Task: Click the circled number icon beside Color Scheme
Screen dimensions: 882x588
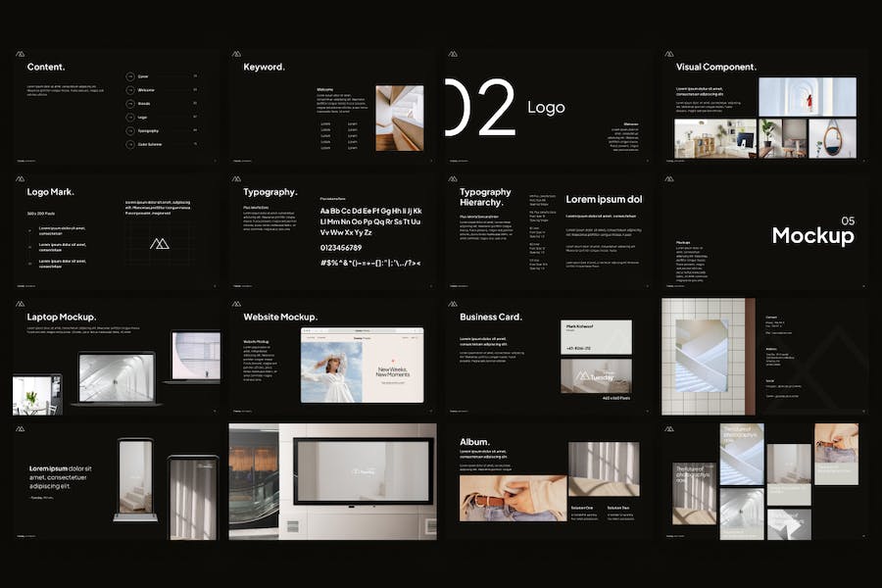Action: click(130, 144)
